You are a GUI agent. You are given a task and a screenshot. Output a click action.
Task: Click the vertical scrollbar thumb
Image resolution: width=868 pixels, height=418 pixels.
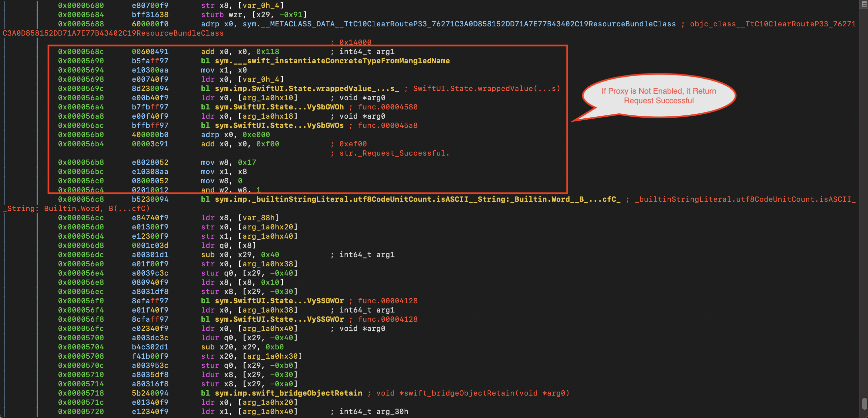pyautogui.click(x=864, y=403)
